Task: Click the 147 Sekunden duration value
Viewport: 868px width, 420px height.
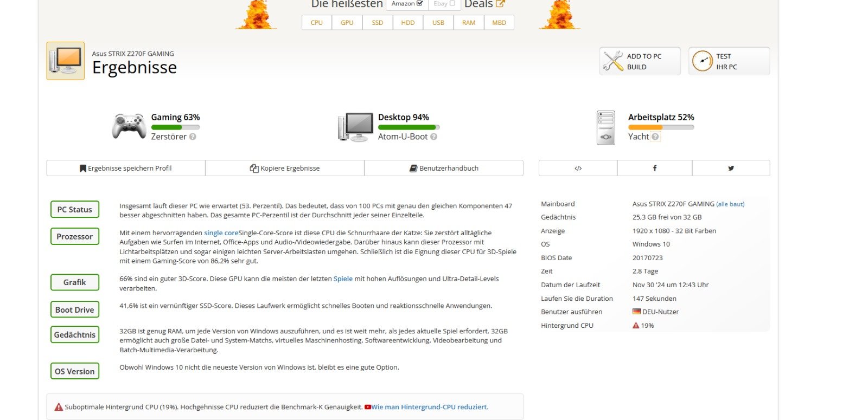Action: click(654, 299)
